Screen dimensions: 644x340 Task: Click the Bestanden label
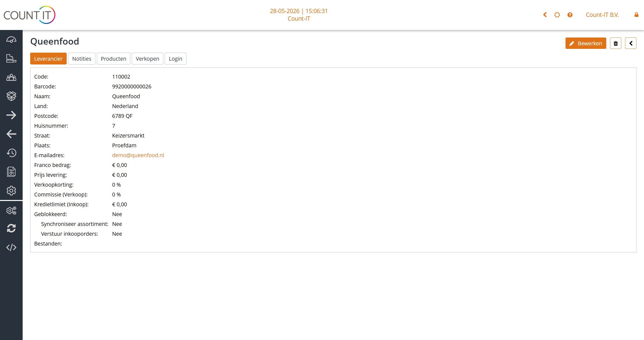pyautogui.click(x=48, y=244)
